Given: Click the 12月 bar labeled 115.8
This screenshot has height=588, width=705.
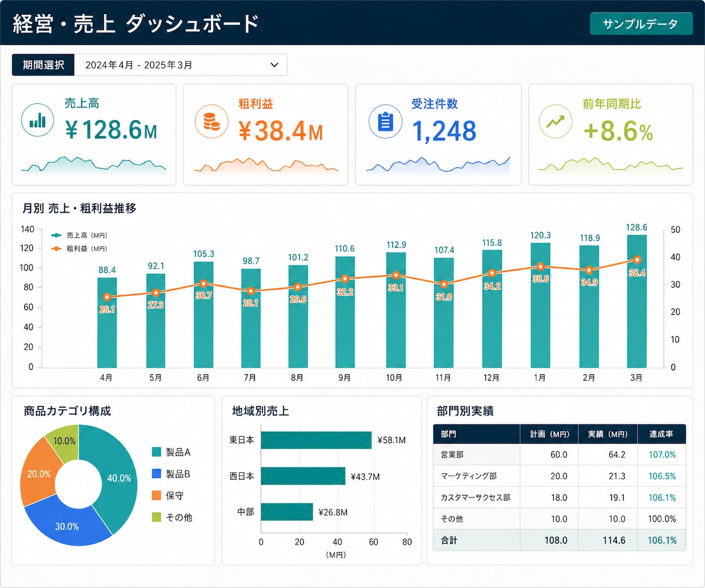Looking at the screenshot, I should [492, 308].
